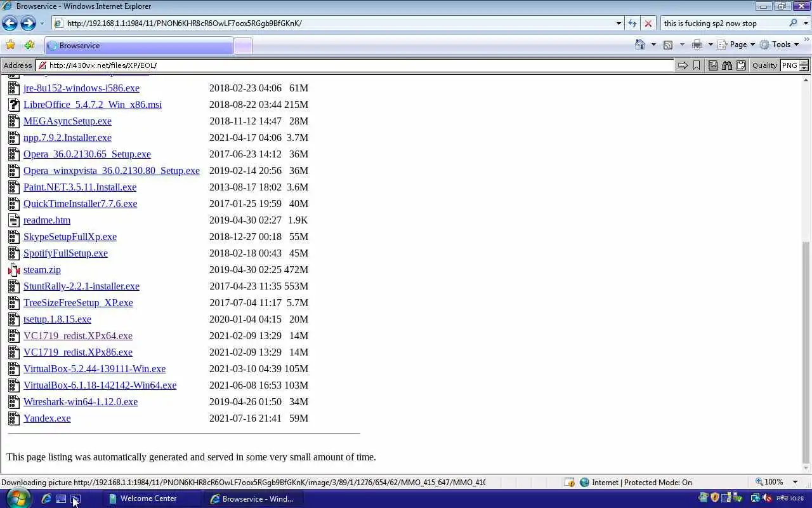Click the Browservice bookmark flag icon
This screenshot has height=508, width=812.
[697, 65]
